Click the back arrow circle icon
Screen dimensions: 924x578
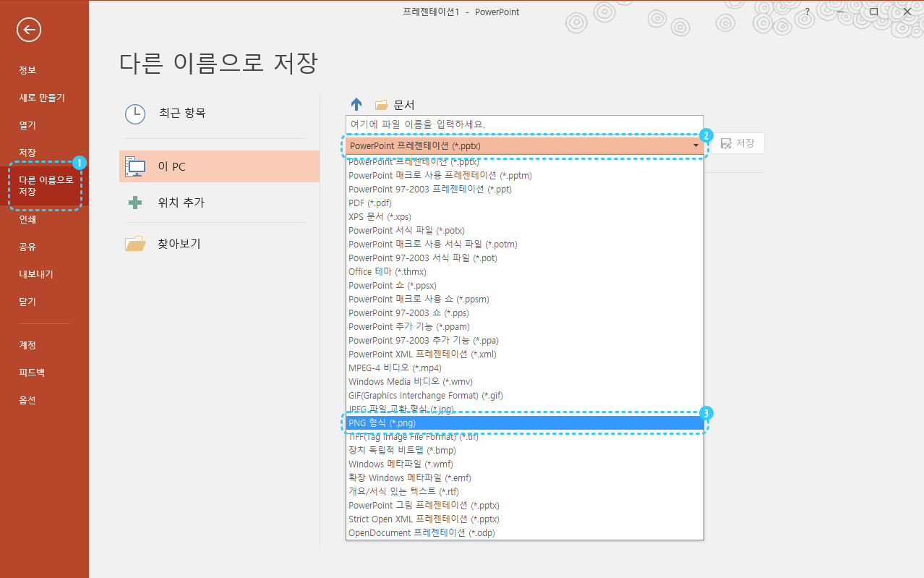(x=29, y=30)
